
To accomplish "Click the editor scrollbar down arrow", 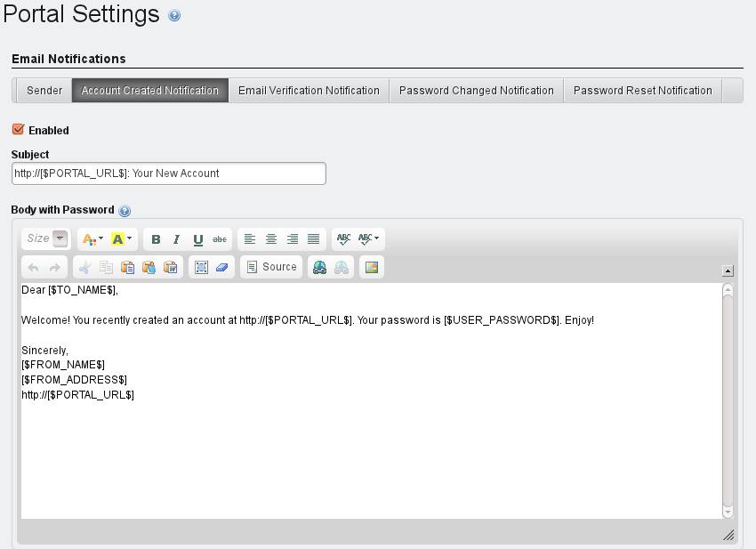I will (x=728, y=512).
